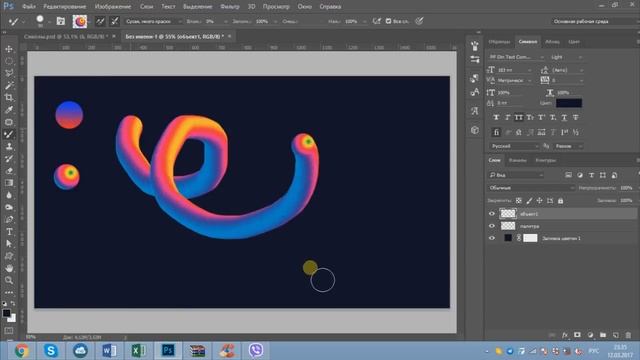Image resolution: width=640 pixels, height=360 pixels.
Task: Open the three-dots Edit Toolbar button
Action: tap(9, 293)
